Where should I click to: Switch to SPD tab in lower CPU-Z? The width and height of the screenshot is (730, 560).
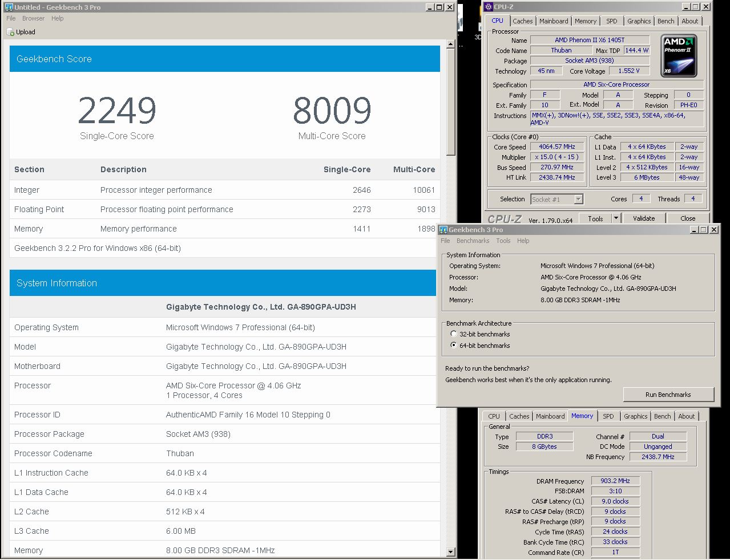click(x=608, y=416)
